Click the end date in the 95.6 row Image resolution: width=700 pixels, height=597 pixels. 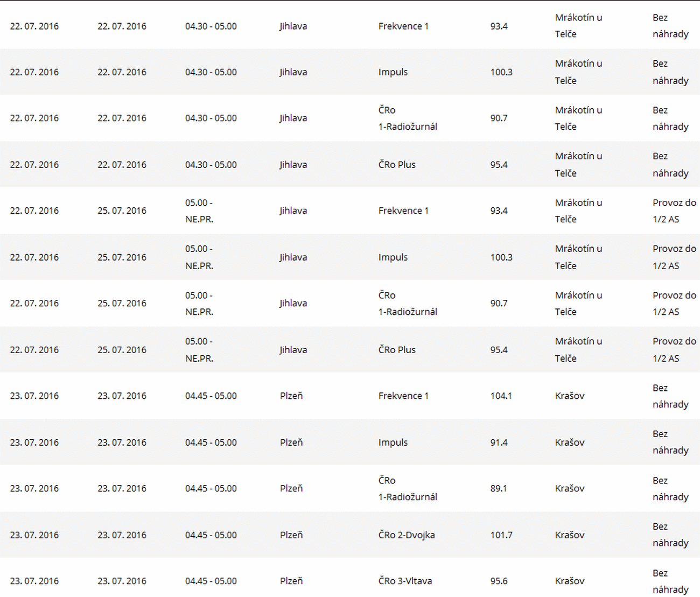click(x=122, y=581)
